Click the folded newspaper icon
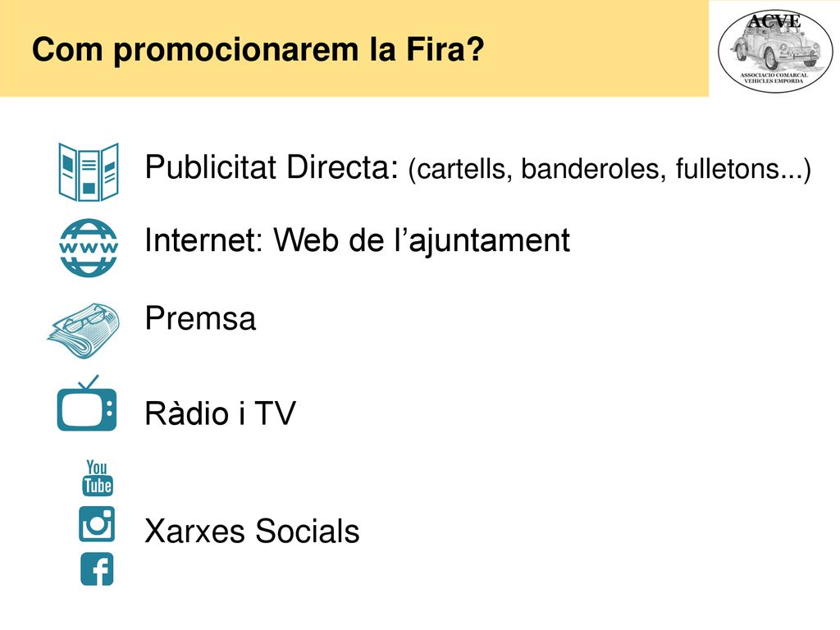Image resolution: width=840 pixels, height=630 pixels. pyautogui.click(x=84, y=331)
